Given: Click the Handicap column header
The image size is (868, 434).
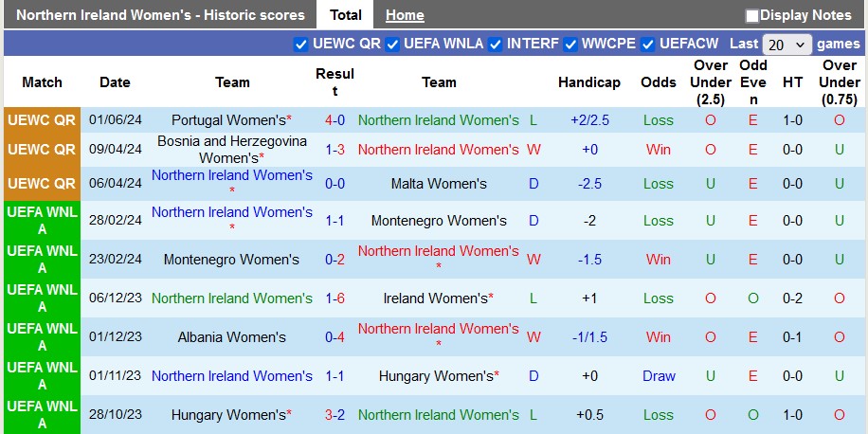Looking at the screenshot, I should click(589, 82).
